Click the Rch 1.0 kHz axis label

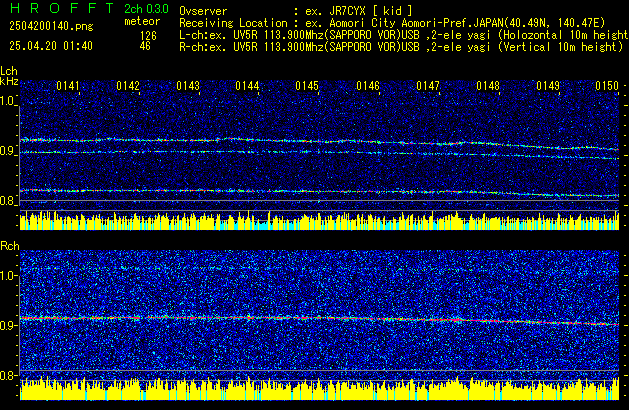[8, 276]
